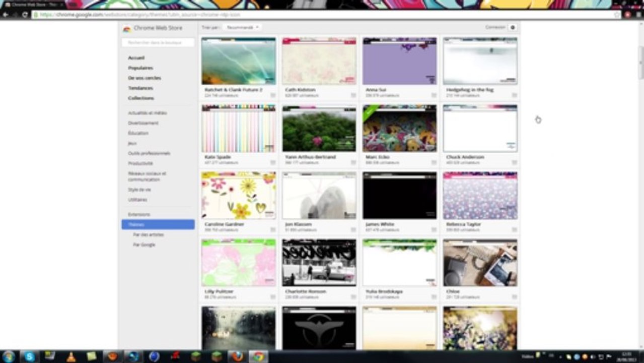Open the Recommandé sort dropdown
This screenshot has height=363, width=644.
point(242,27)
